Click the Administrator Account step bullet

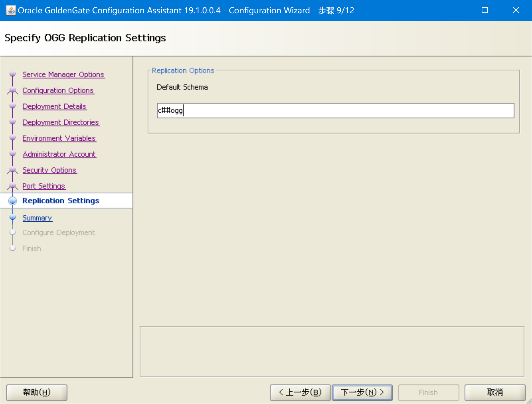(x=12, y=153)
